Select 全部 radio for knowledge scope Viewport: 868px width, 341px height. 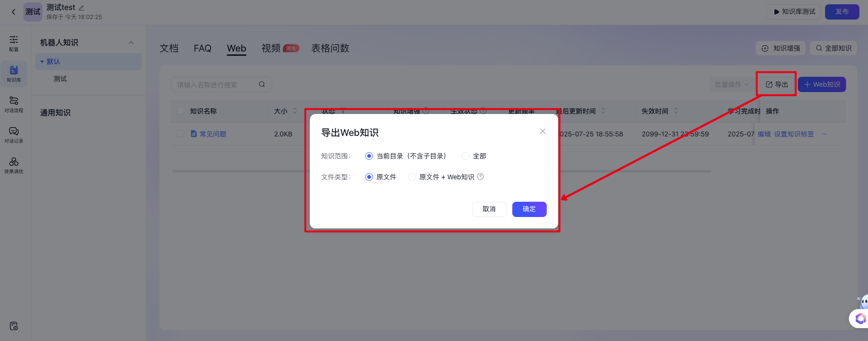pyautogui.click(x=466, y=156)
